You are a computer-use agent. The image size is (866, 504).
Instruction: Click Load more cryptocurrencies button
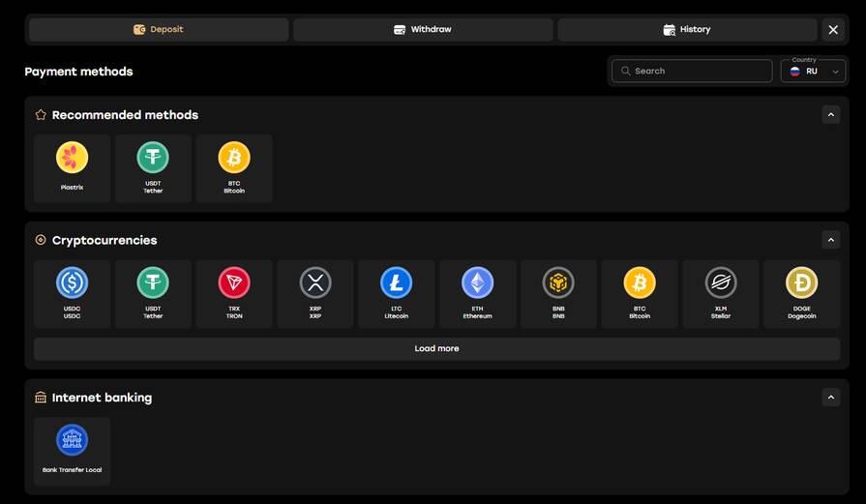[436, 348]
